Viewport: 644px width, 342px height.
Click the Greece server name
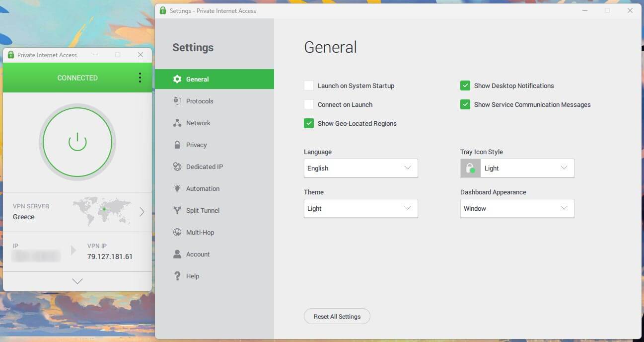click(24, 217)
